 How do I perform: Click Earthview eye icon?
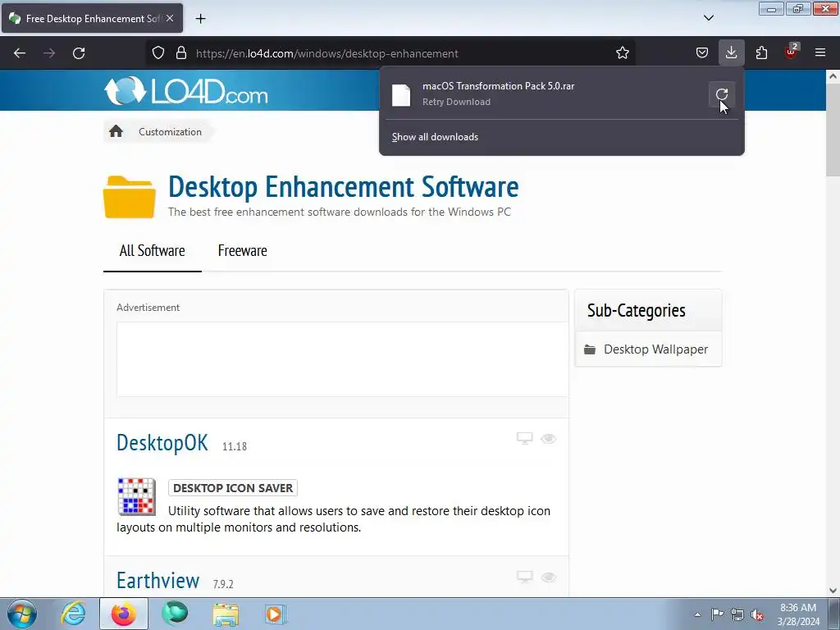(x=549, y=577)
